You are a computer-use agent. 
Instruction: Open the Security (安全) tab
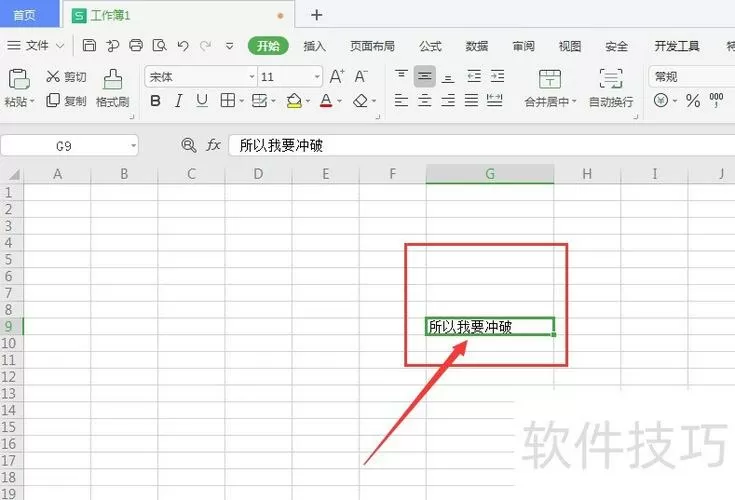click(x=616, y=46)
